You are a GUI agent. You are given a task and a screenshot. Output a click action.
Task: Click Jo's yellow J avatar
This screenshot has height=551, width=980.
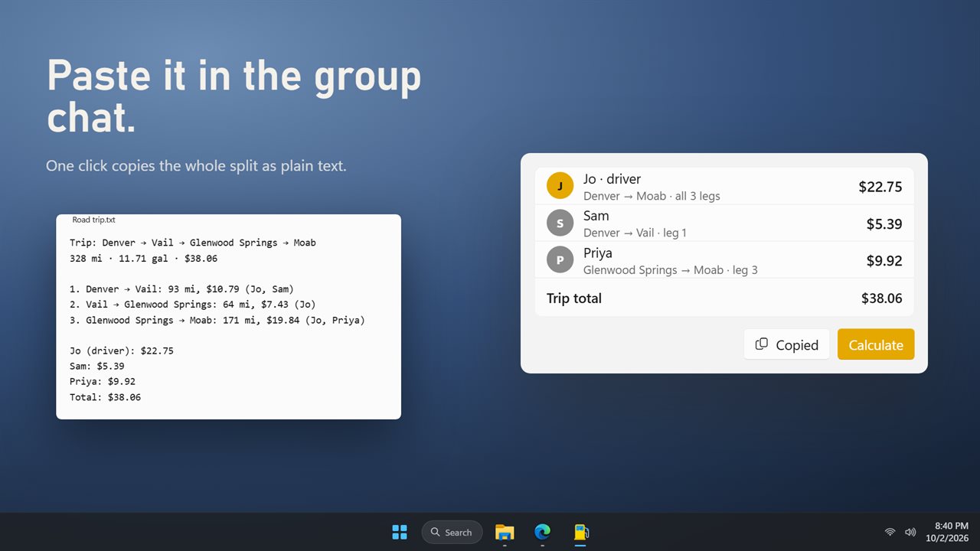tap(560, 186)
